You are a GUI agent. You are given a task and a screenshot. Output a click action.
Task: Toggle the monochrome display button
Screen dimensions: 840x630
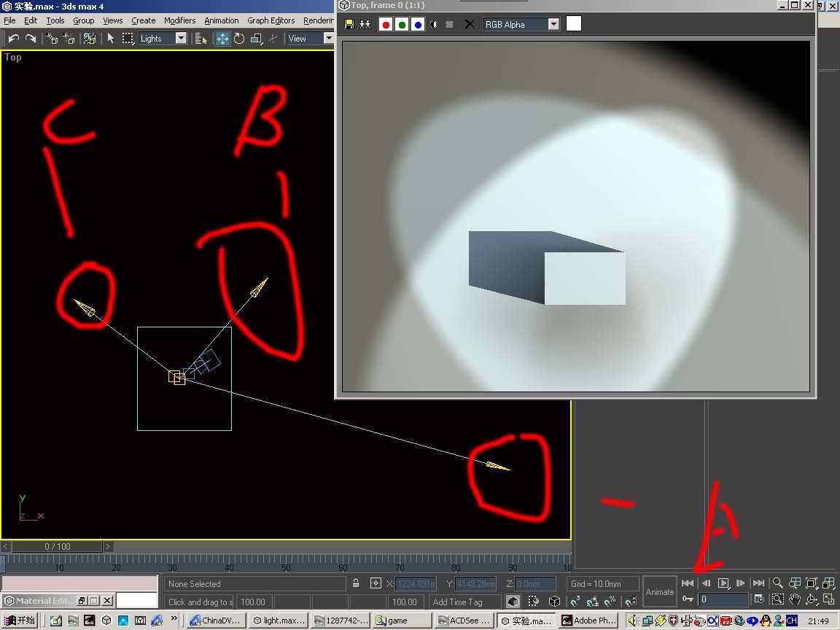449,24
